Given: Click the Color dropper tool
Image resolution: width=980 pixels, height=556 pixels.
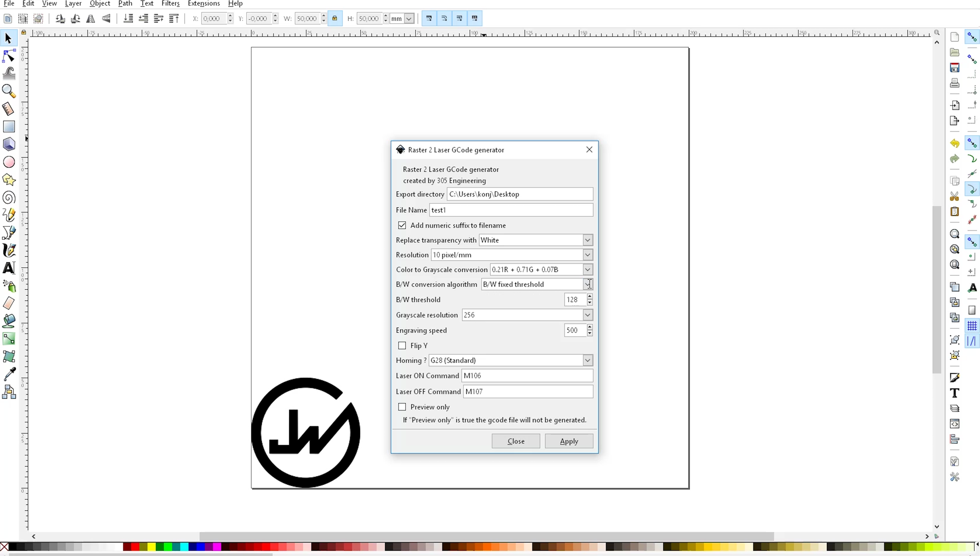Looking at the screenshot, I should click(9, 374).
